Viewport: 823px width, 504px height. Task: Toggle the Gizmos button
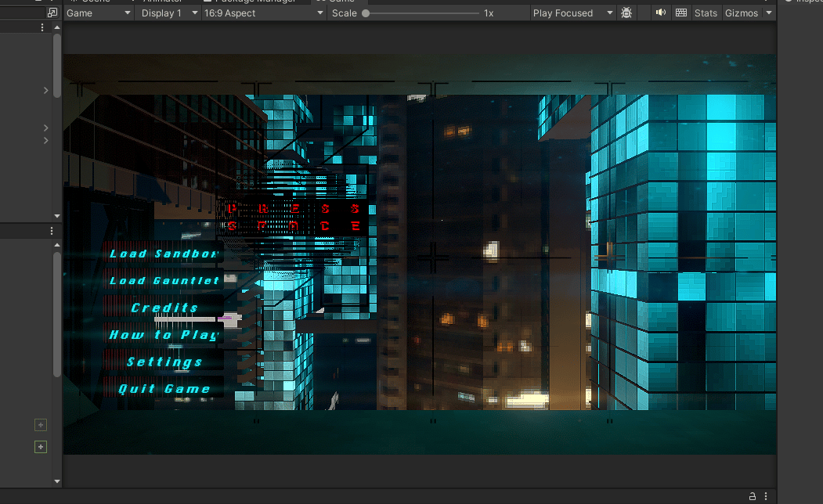741,13
